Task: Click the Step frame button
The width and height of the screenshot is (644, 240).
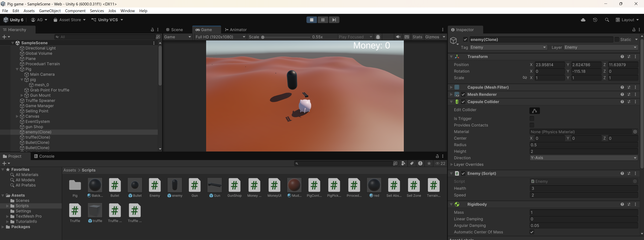Action: (334, 20)
